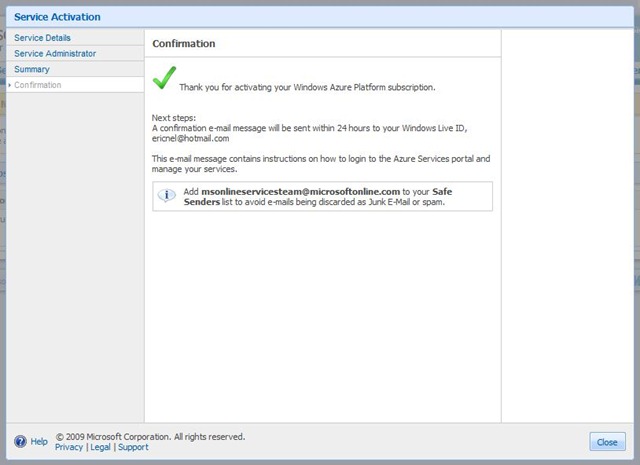Viewport: 640px width, 465px height.
Task: Click the 'Thank you for activating' message
Action: pos(307,87)
